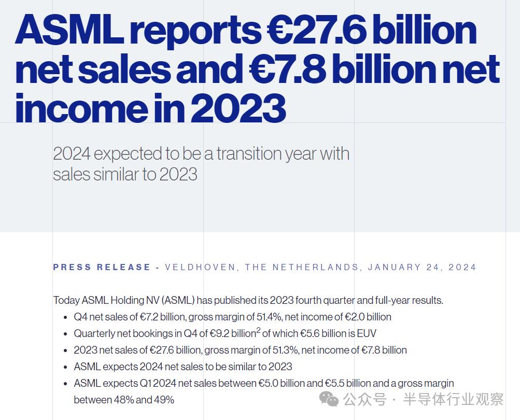Image resolution: width=520 pixels, height=420 pixels.
Task: Click 'sales similar to 2023' subtitle line
Action: (x=125, y=174)
